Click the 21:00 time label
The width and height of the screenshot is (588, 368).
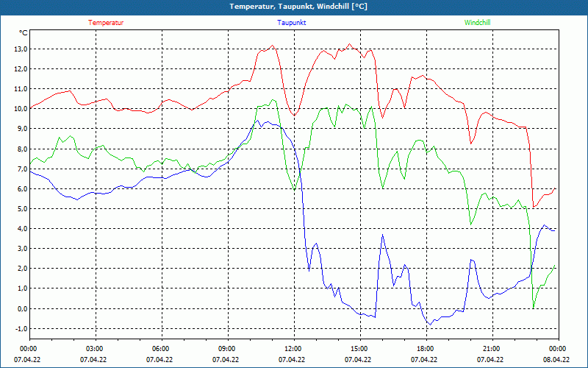click(490, 349)
